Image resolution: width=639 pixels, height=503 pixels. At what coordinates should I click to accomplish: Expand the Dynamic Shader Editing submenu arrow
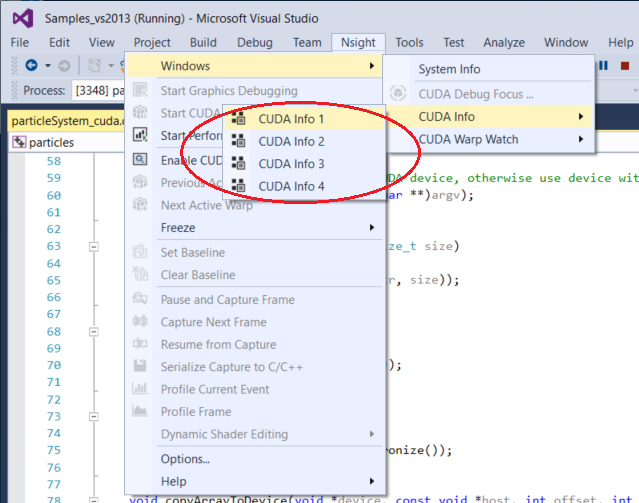372,434
